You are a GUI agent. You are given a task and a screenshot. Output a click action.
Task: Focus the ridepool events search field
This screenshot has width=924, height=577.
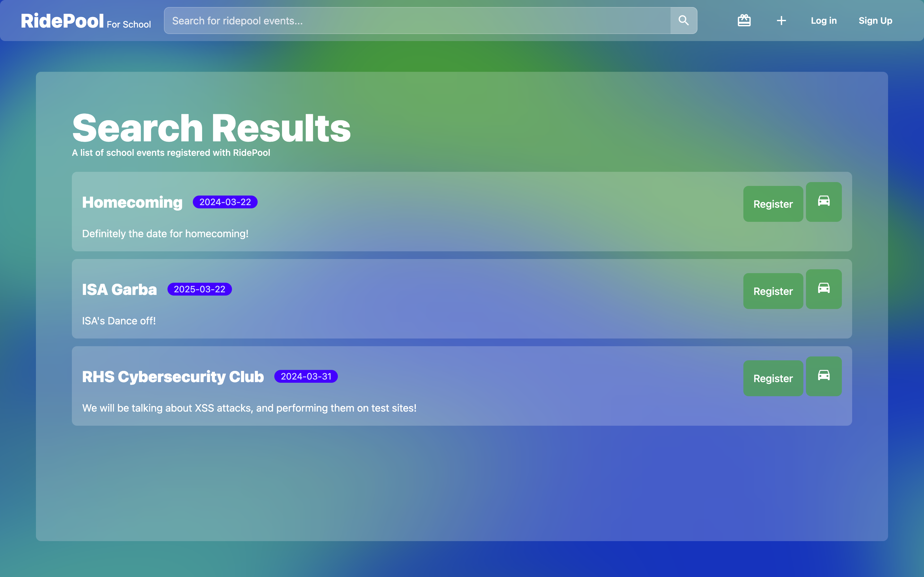(x=417, y=21)
